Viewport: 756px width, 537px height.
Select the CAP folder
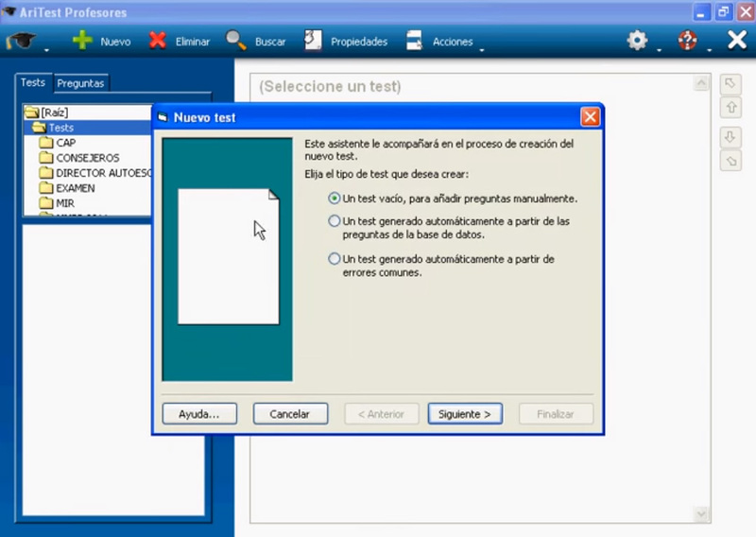click(x=65, y=143)
